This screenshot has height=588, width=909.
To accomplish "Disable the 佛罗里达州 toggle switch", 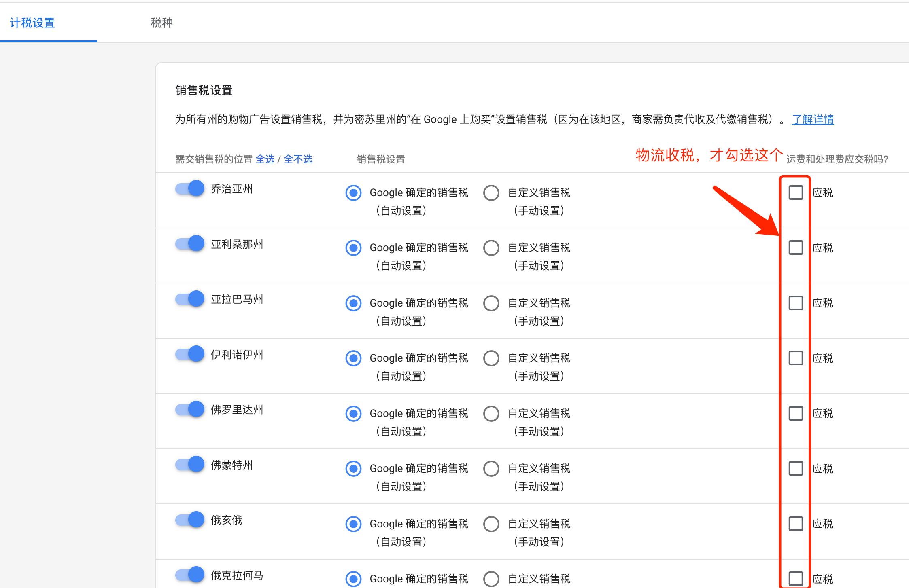I will [189, 409].
